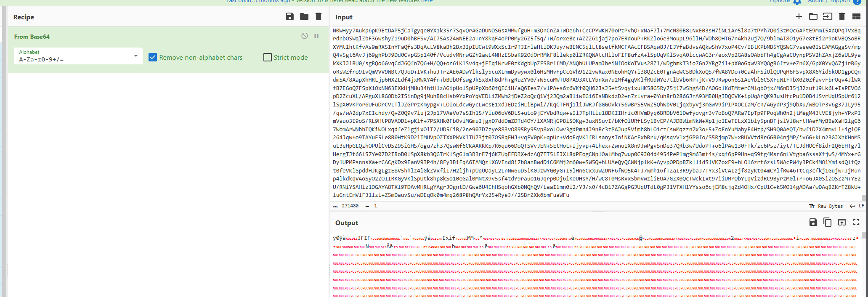Copy the output to clipboard

coord(828,222)
